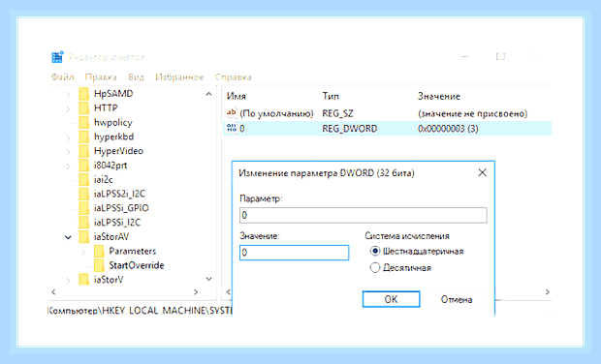The height and width of the screenshot is (364, 601).
Task: Click the HpSAMD folder icon
Action: tap(84, 94)
